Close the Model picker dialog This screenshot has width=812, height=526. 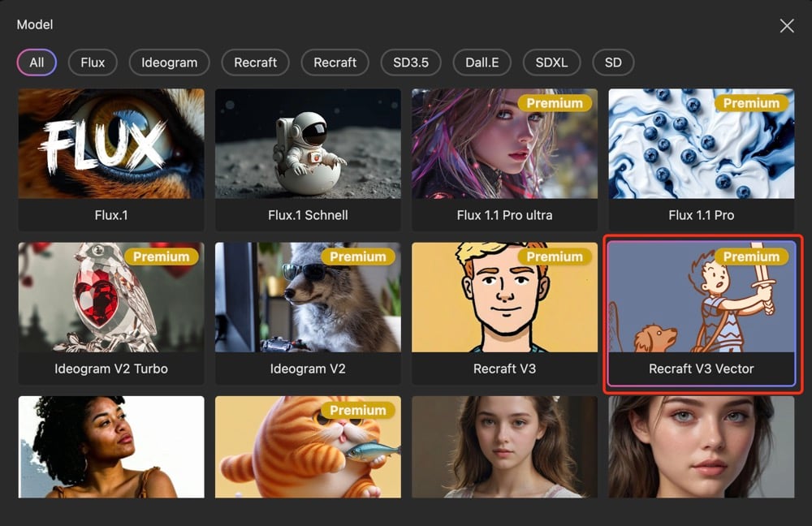click(787, 26)
